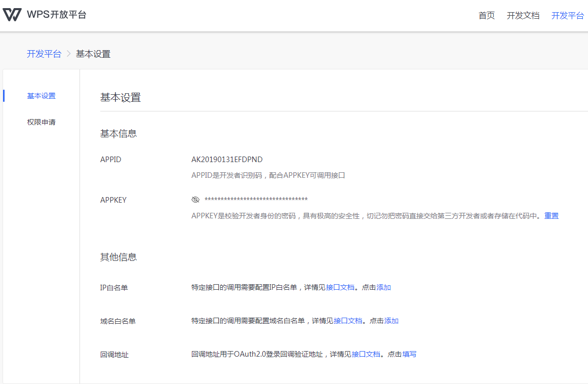
Task: Click the masked APPKEY asterisks
Action: coord(256,200)
